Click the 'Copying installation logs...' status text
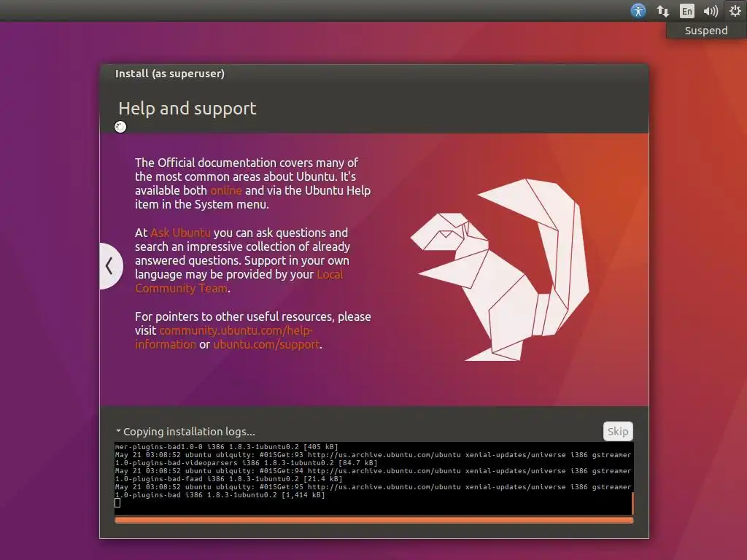747x560 pixels. [189, 432]
